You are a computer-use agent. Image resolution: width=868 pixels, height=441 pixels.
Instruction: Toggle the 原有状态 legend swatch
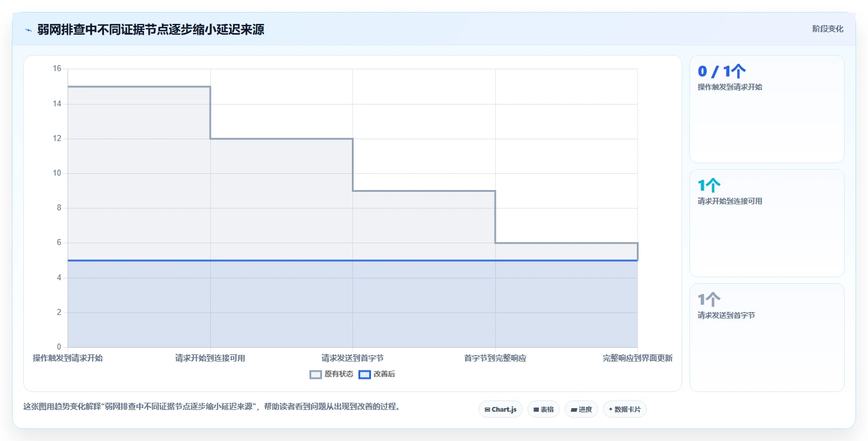coord(315,375)
